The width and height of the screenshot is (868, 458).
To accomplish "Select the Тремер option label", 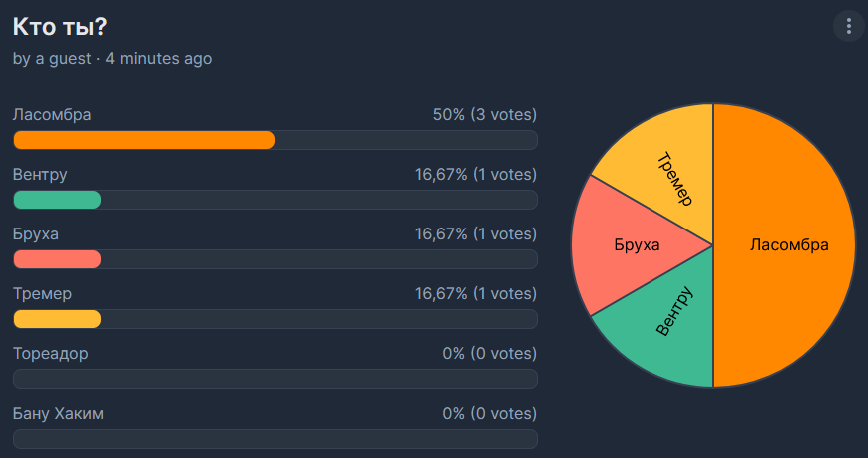I will coord(42,293).
